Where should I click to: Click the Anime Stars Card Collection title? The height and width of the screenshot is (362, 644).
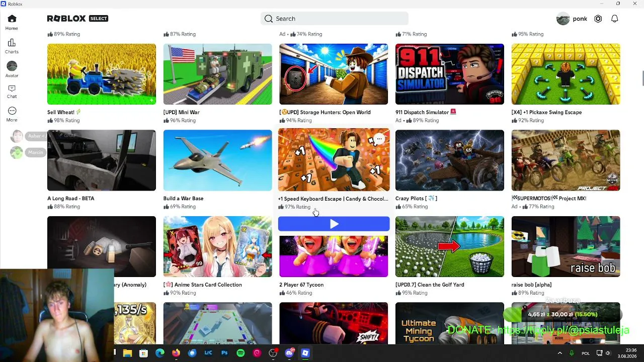202,285
